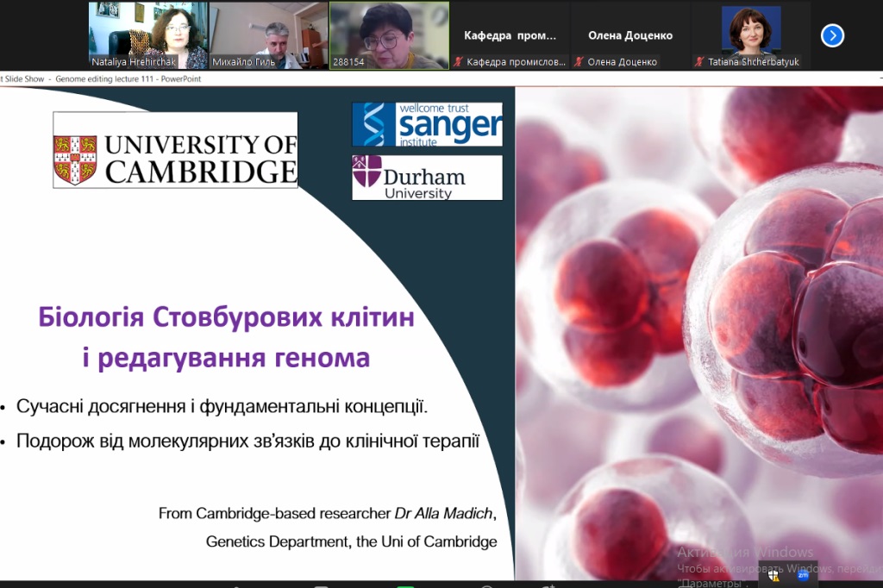This screenshot has height=588, width=883.
Task: Click the Wellcome Trust Sanger Institute logo
Action: click(x=427, y=124)
